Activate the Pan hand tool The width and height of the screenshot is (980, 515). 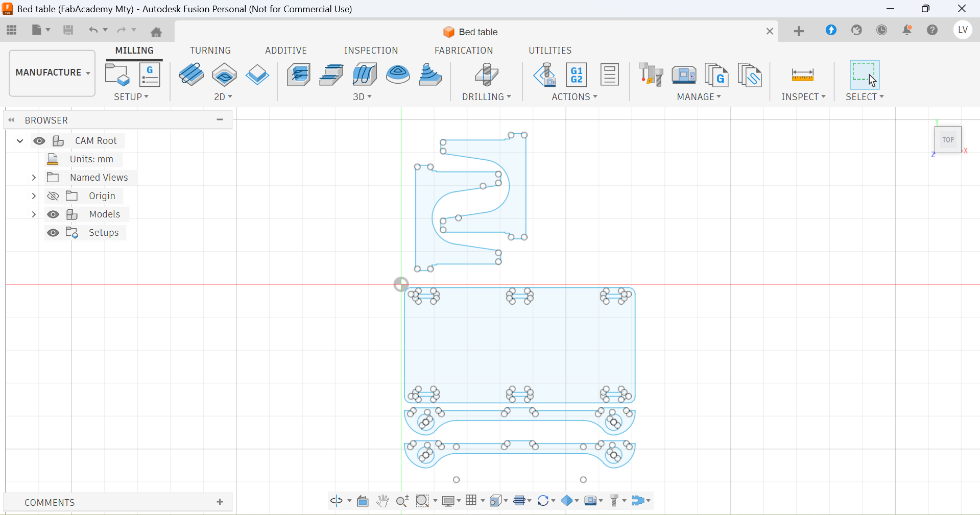click(x=383, y=501)
